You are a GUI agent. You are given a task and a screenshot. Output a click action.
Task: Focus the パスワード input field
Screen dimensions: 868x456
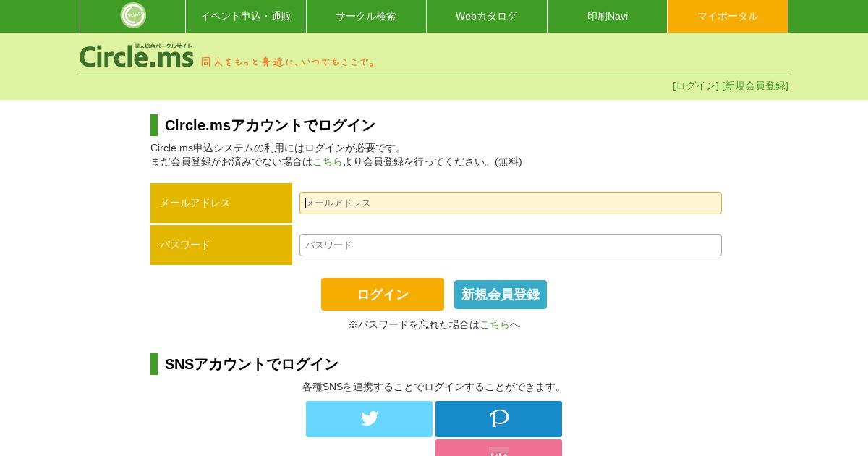tap(511, 245)
